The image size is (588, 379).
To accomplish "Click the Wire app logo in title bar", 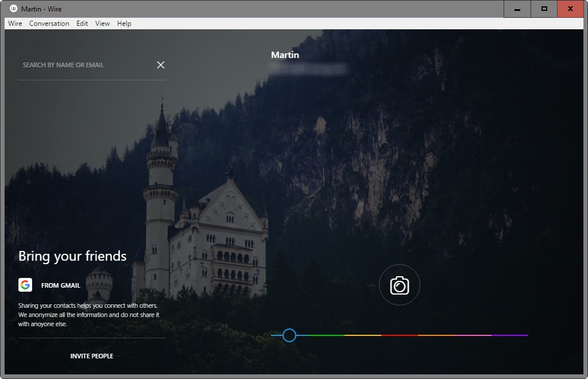I will pyautogui.click(x=14, y=9).
